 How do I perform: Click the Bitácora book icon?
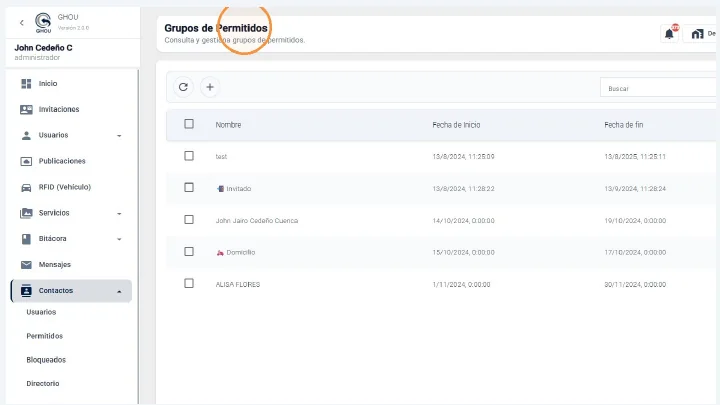coord(26,239)
